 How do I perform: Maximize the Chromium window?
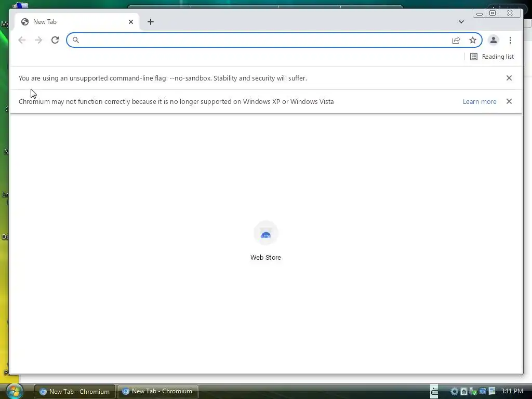(493, 13)
